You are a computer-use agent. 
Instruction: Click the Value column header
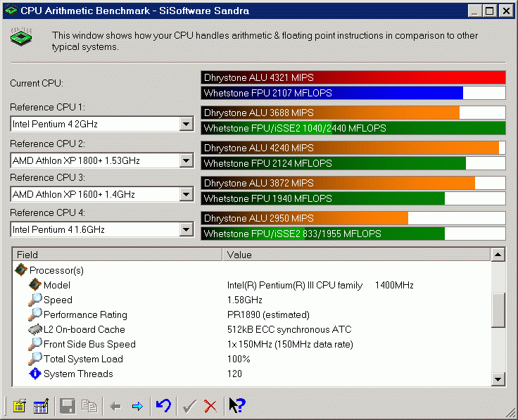(x=356, y=255)
